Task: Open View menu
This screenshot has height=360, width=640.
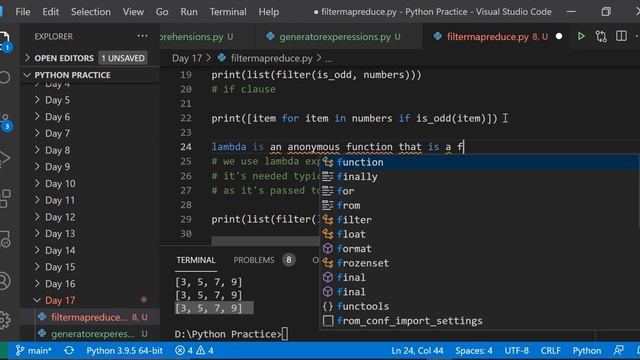Action: [x=133, y=12]
